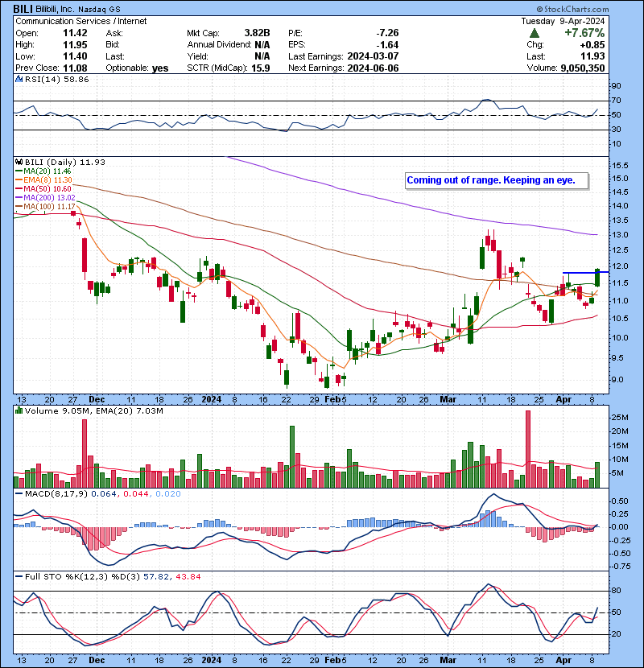The width and height of the screenshot is (644, 668).
Task: Click the RSI line icon beside RSI(14)
Action: pyautogui.click(x=19, y=79)
